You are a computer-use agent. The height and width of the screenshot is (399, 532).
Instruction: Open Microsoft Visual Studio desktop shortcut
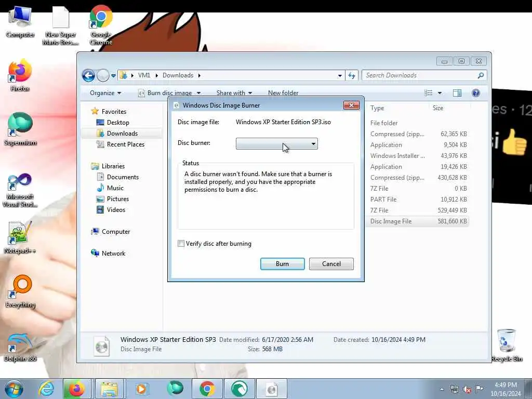tap(20, 190)
